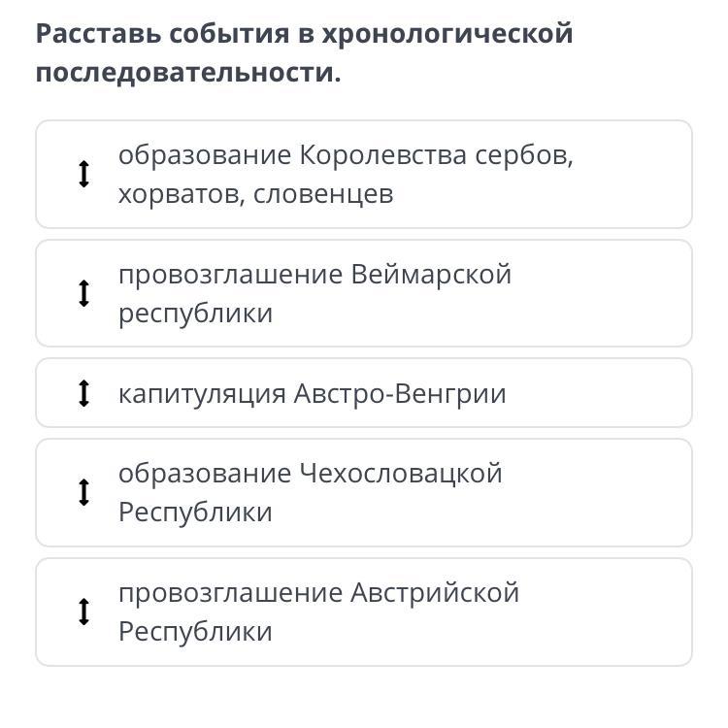The width and height of the screenshot is (728, 728).
Task: Click the heading 'Расставь события в хронологической'
Action: pyautogui.click(x=304, y=34)
